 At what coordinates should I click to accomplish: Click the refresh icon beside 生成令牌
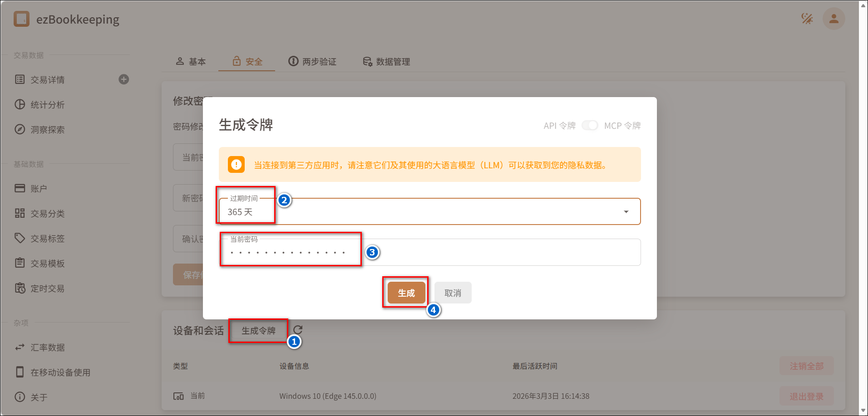298,330
